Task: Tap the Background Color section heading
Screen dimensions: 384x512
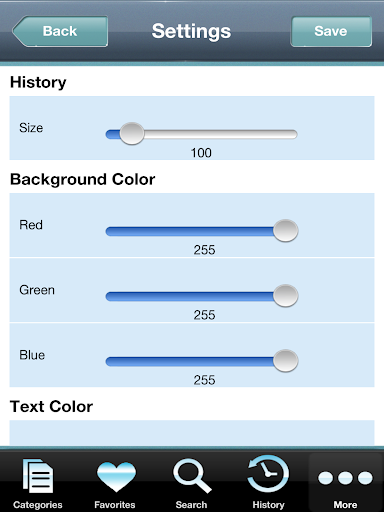Action: tap(83, 179)
